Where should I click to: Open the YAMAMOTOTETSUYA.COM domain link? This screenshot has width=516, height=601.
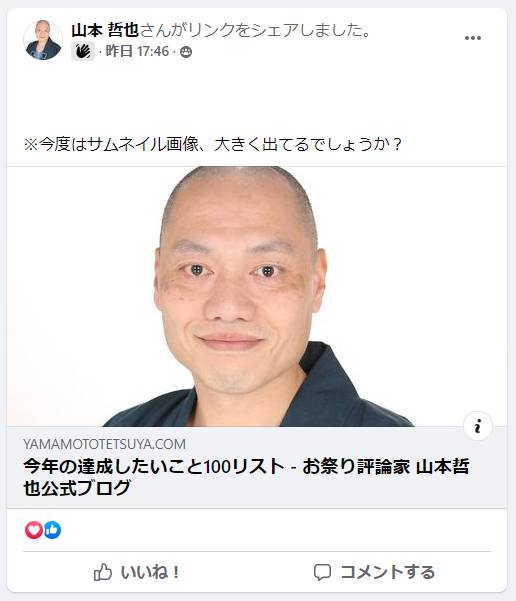104,444
